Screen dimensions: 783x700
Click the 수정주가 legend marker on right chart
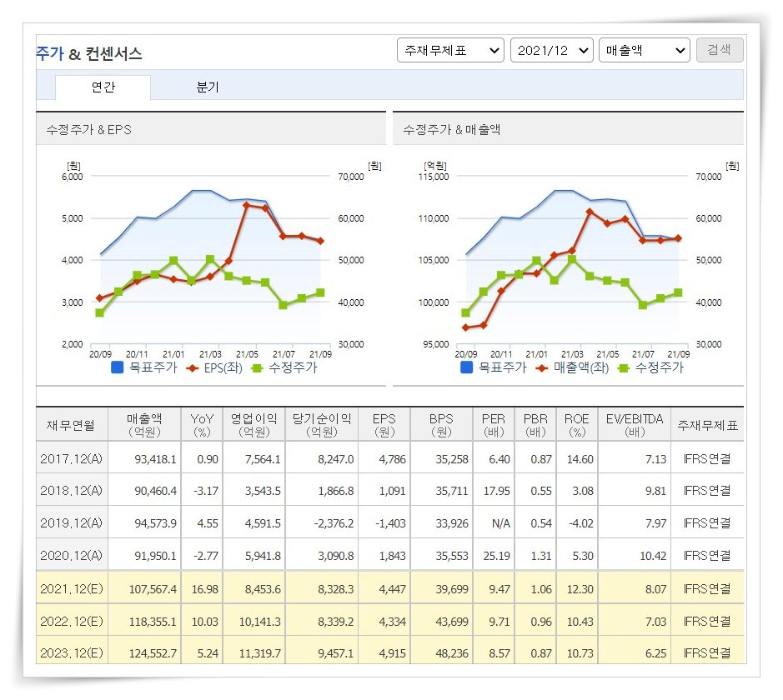tap(621, 367)
